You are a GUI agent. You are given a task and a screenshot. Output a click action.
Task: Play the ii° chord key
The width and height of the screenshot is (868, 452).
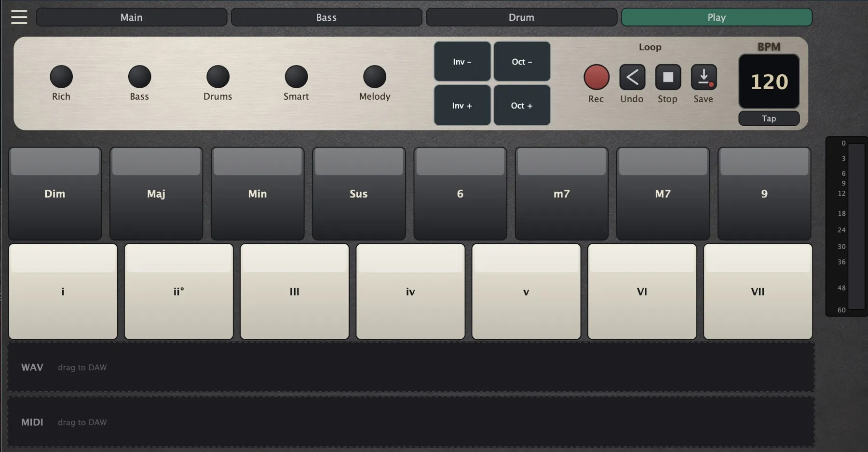pyautogui.click(x=179, y=292)
